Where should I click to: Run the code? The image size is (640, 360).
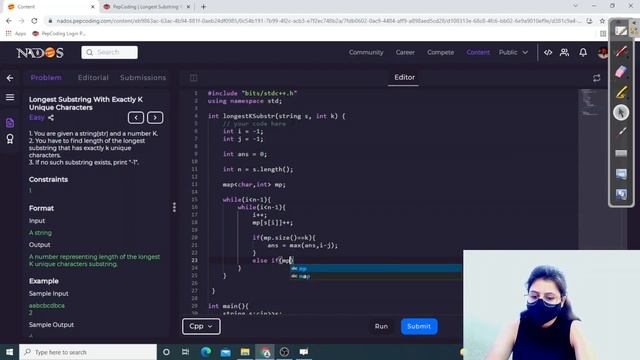click(x=381, y=326)
